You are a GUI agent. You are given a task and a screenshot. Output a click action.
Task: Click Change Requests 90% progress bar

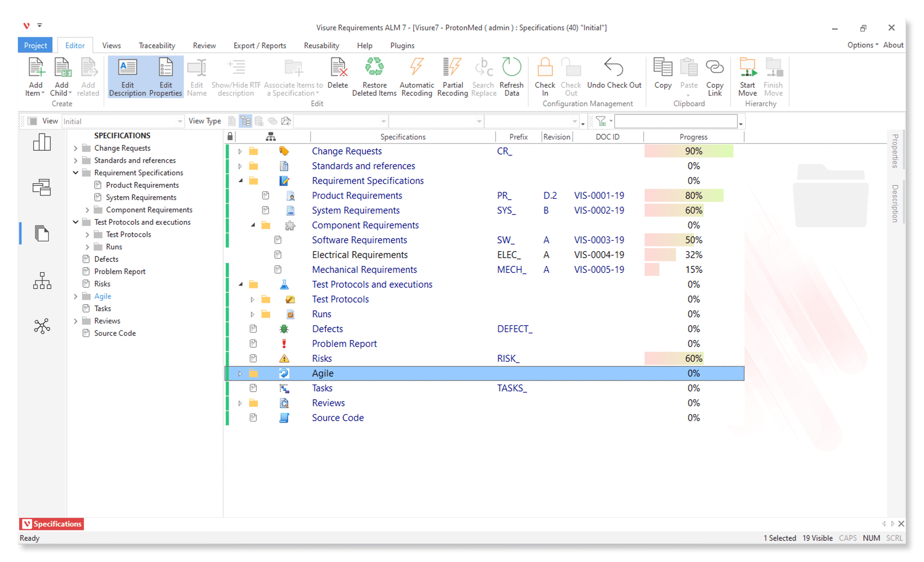[689, 151]
